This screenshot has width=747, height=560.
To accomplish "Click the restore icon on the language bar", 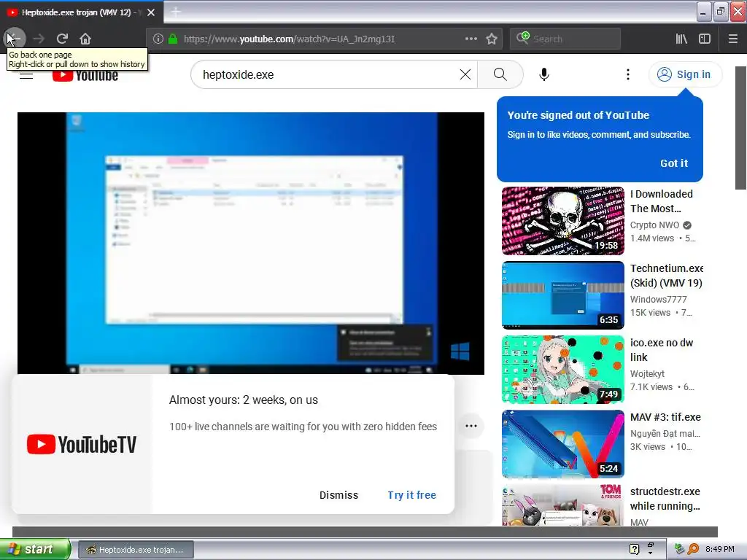I will pyautogui.click(x=650, y=545).
